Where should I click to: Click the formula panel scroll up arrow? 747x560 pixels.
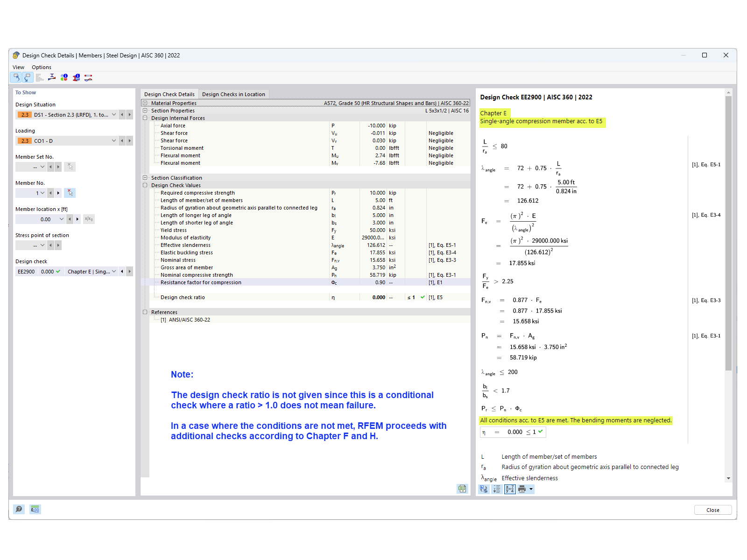728,92
